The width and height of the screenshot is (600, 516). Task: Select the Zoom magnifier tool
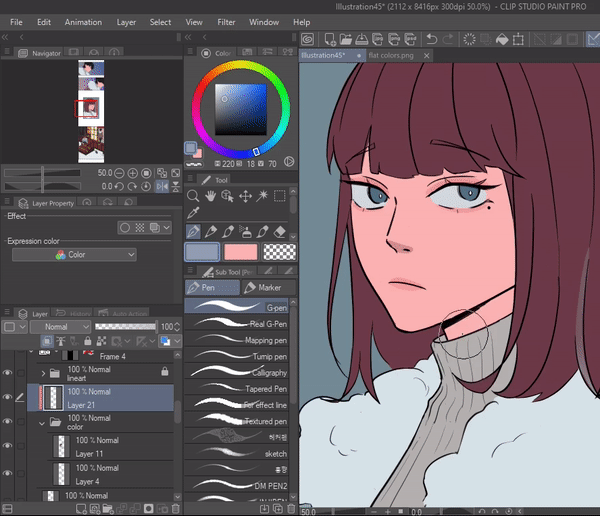click(x=194, y=196)
